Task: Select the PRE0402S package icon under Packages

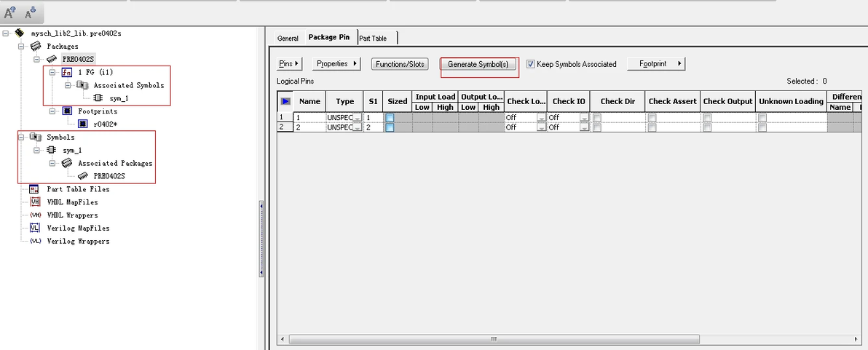Action: coord(51,59)
